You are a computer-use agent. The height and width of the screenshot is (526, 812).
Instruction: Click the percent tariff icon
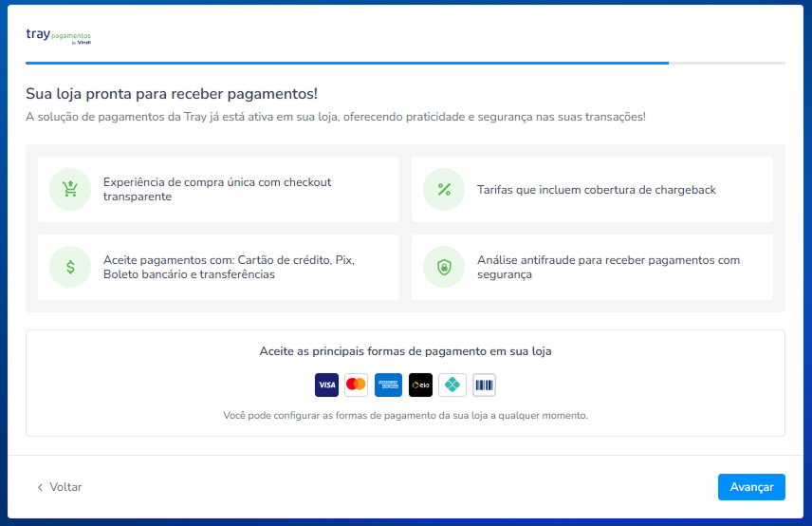click(x=444, y=189)
